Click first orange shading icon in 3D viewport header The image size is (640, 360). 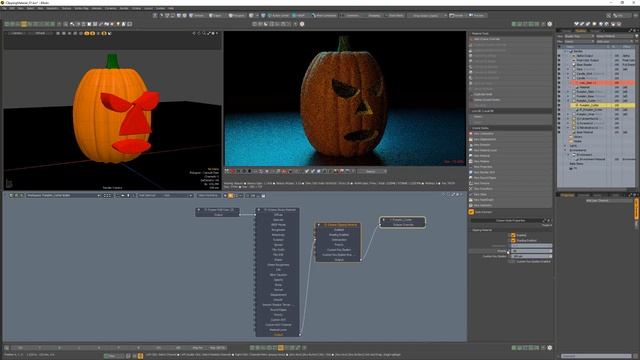[87, 33]
